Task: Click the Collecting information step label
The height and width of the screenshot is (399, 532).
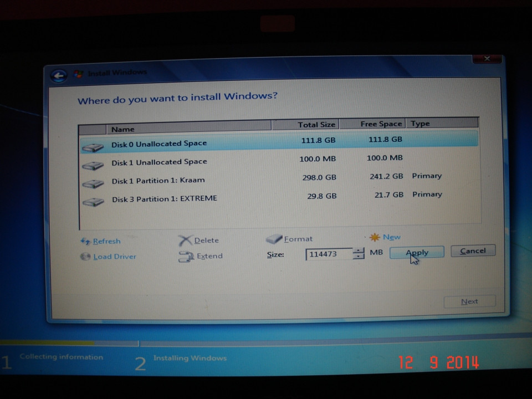Action: [62, 356]
